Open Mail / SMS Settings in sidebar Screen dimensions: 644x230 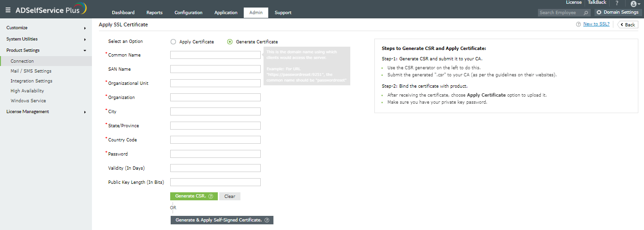[31, 71]
